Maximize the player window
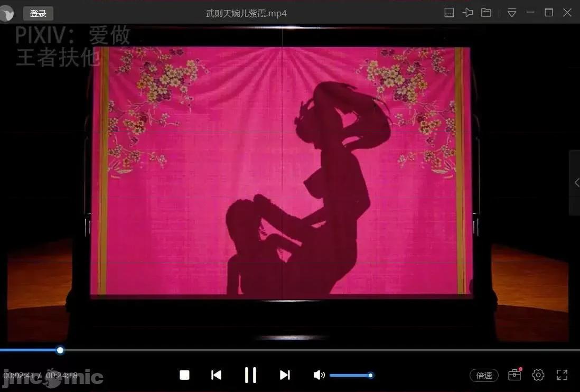Screen dimensions: 580x392 click(549, 13)
